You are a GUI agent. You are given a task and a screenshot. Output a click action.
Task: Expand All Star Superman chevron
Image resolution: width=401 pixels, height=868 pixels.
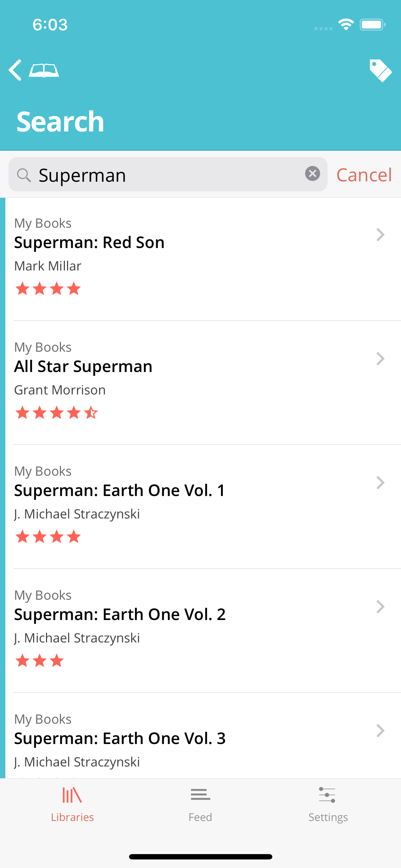[x=380, y=359]
